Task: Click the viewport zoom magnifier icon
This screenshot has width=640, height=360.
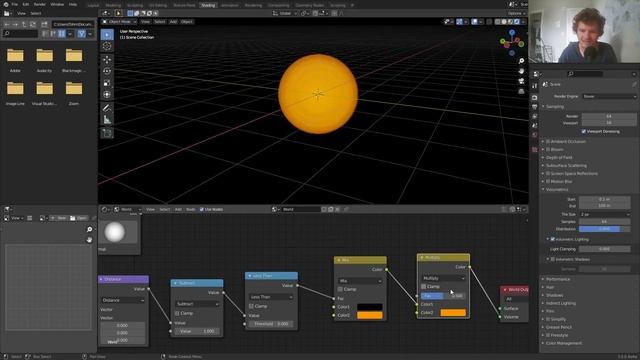Action: point(521,61)
